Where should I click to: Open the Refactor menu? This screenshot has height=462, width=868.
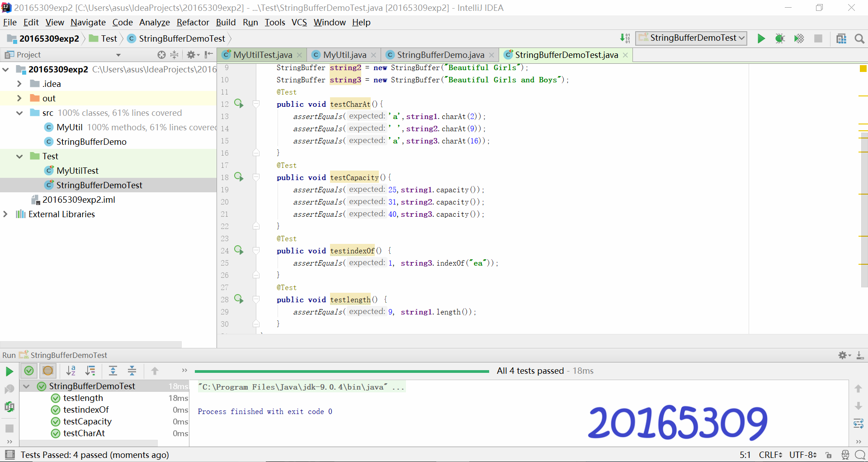pos(193,22)
